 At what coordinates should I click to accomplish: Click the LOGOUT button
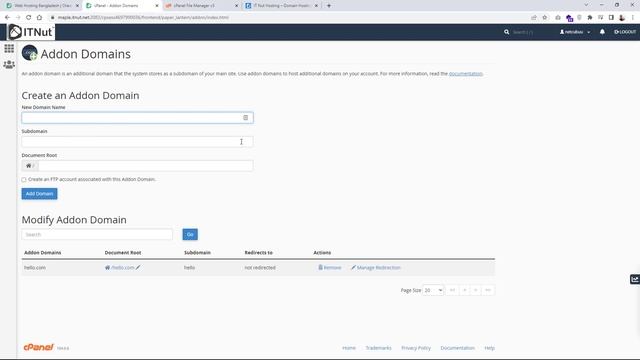coord(625,32)
